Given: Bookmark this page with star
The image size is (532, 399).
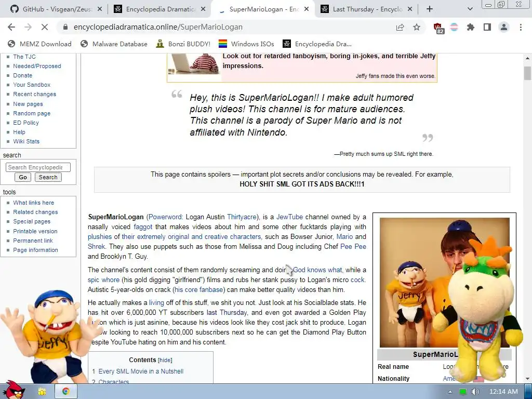Looking at the screenshot, I should tap(417, 27).
